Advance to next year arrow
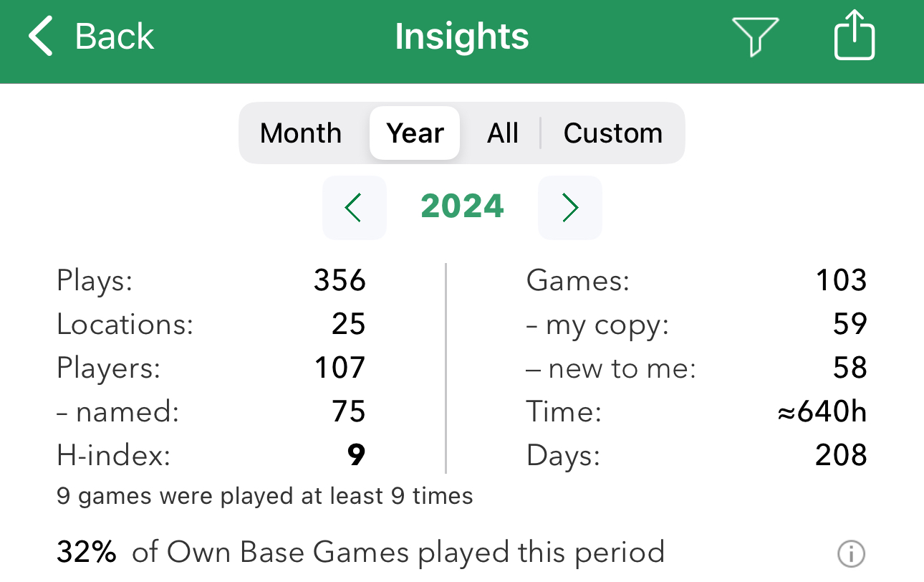 pos(570,207)
